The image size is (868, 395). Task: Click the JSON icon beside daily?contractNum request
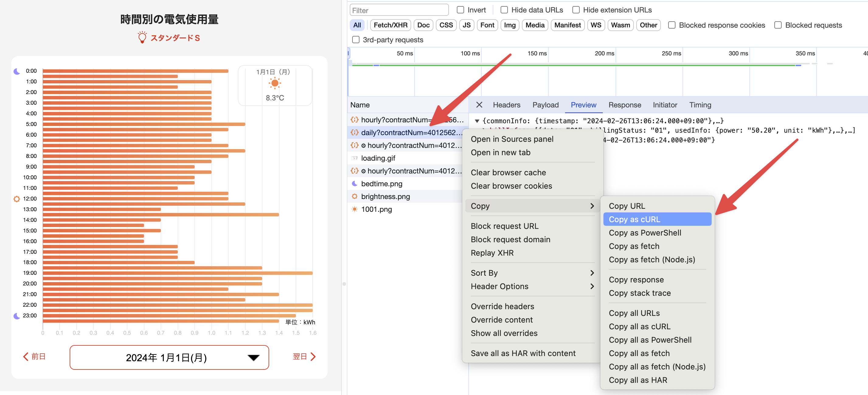pos(354,132)
